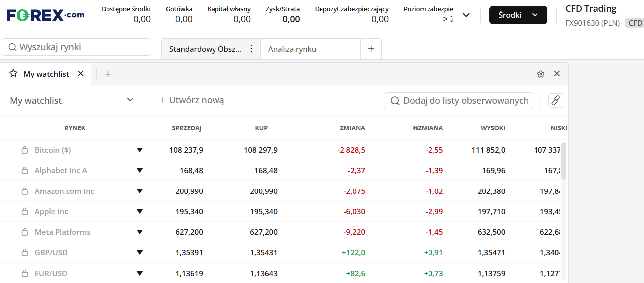Click account number FX901630 (PLN)

[x=593, y=23]
